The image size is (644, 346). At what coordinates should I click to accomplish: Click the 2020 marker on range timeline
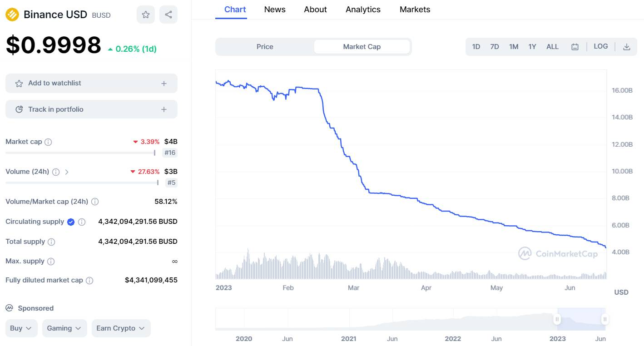coord(244,339)
